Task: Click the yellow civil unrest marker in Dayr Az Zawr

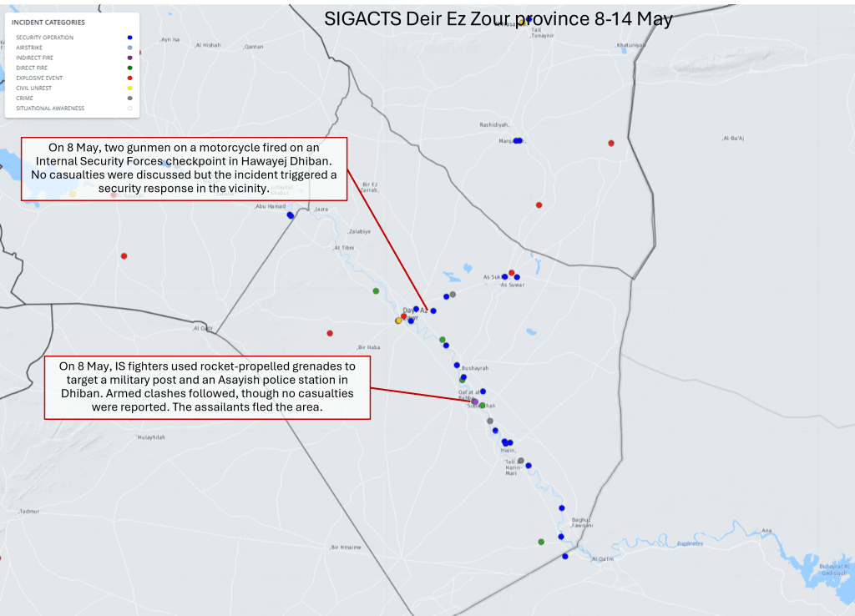Action: point(398,321)
